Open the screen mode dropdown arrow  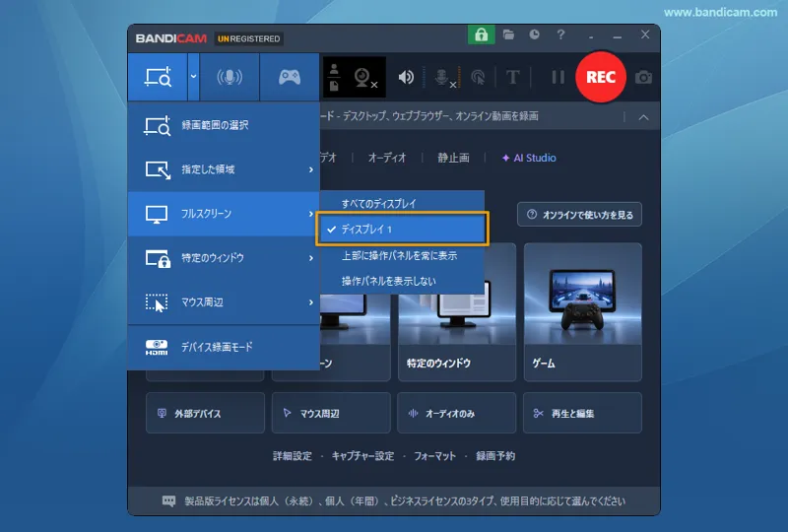[x=193, y=77]
